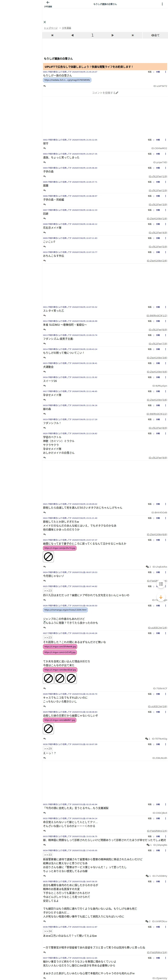The width and height of the screenshot is (168, 980).
Task: Open the imgur aBAiNi7.jpg link in post 0029
Action: click(x=60, y=720)
